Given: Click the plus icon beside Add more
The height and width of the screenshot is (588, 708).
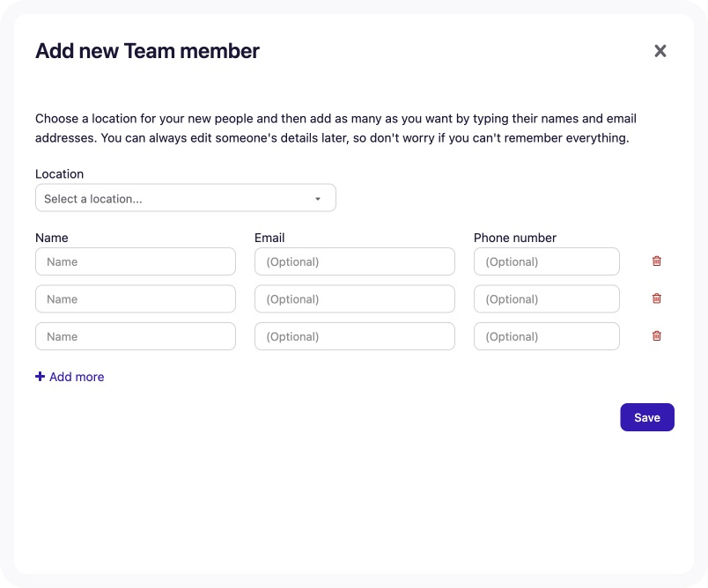Looking at the screenshot, I should (40, 376).
